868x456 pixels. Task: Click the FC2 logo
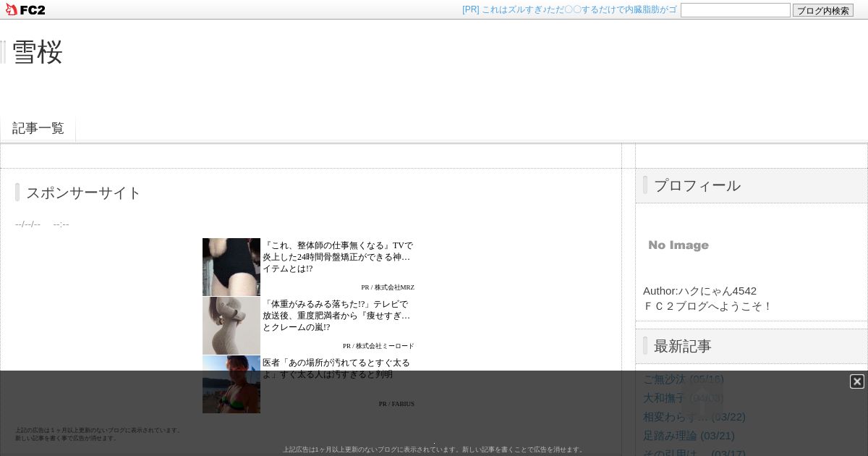point(25,9)
